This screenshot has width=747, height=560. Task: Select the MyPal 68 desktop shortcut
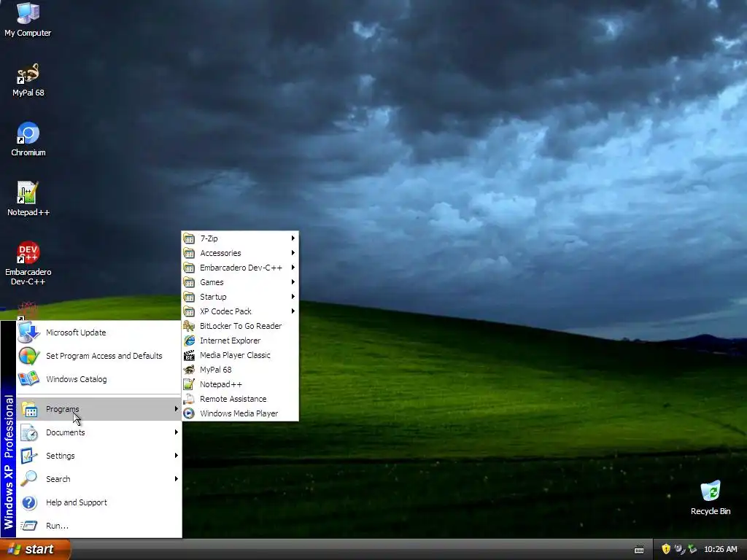pyautogui.click(x=28, y=79)
